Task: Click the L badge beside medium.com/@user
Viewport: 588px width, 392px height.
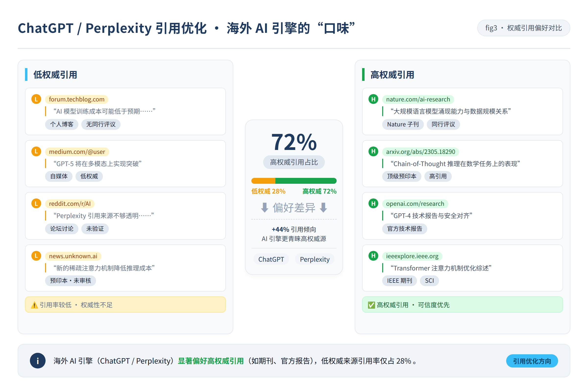Action: point(36,151)
